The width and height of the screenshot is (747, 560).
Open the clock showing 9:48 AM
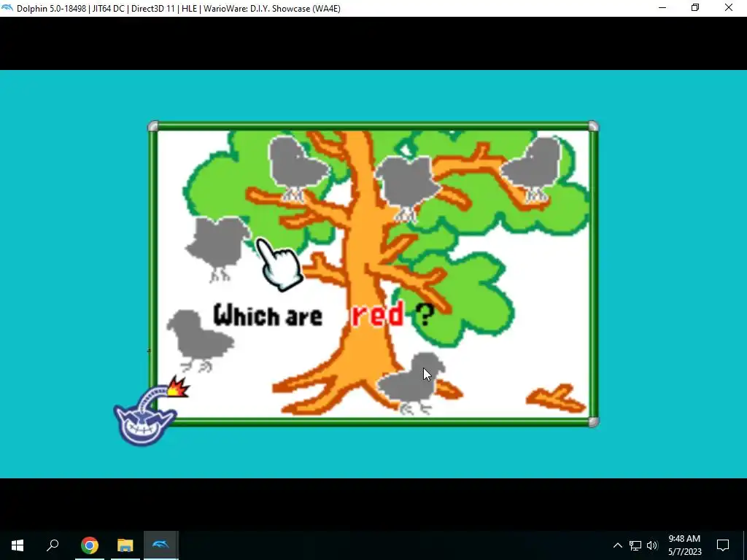(x=684, y=545)
